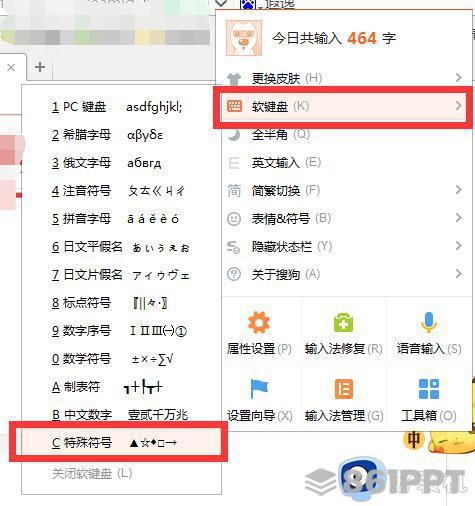Expand 表情&符号 submenu arrow
475x506 pixels.
click(x=459, y=218)
